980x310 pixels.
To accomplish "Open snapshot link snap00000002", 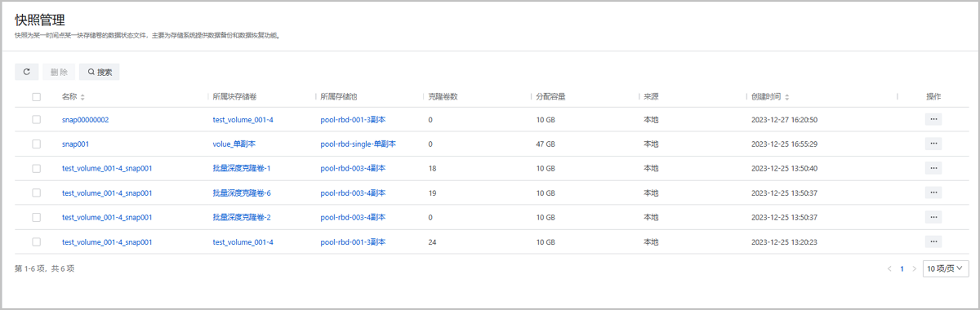I will pos(85,120).
